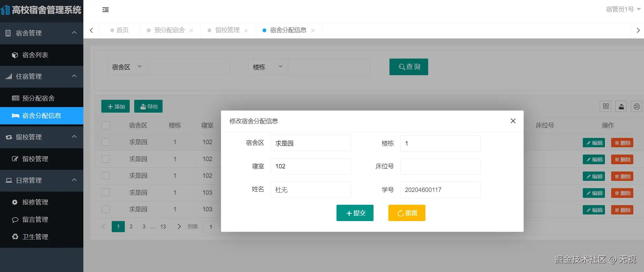This screenshot has height=272, width=644.
Task: Click the 查询 search button
Action: (409, 67)
